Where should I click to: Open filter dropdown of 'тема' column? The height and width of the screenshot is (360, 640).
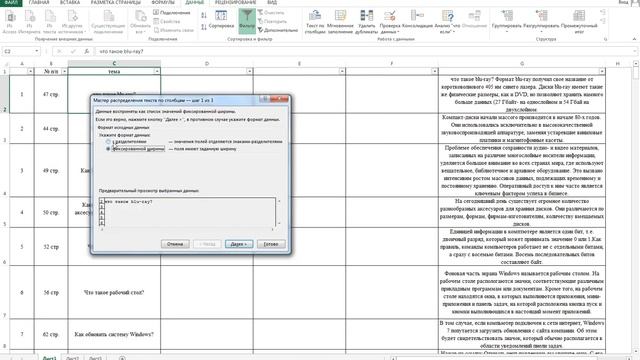157,71
